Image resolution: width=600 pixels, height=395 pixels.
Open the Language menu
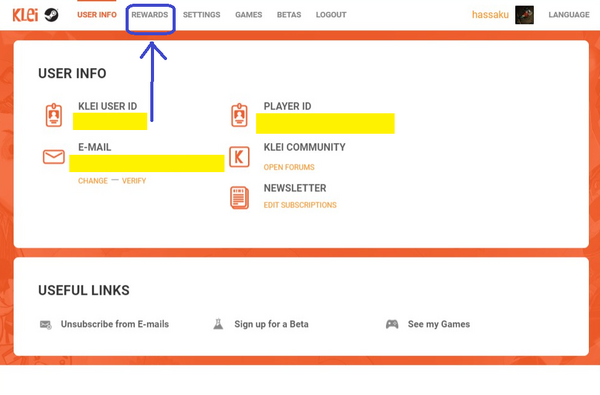coord(569,15)
